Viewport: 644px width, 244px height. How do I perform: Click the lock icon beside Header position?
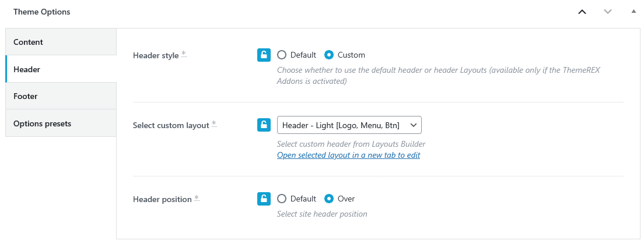[x=264, y=199]
